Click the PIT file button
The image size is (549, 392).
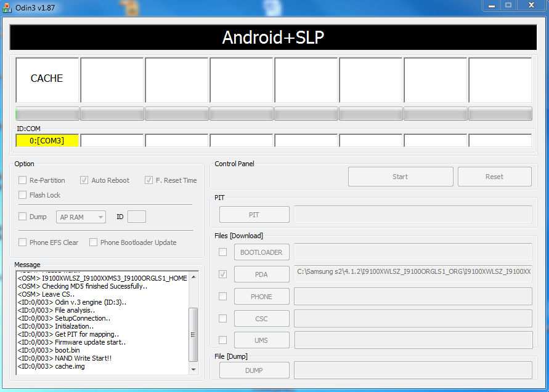(254, 215)
